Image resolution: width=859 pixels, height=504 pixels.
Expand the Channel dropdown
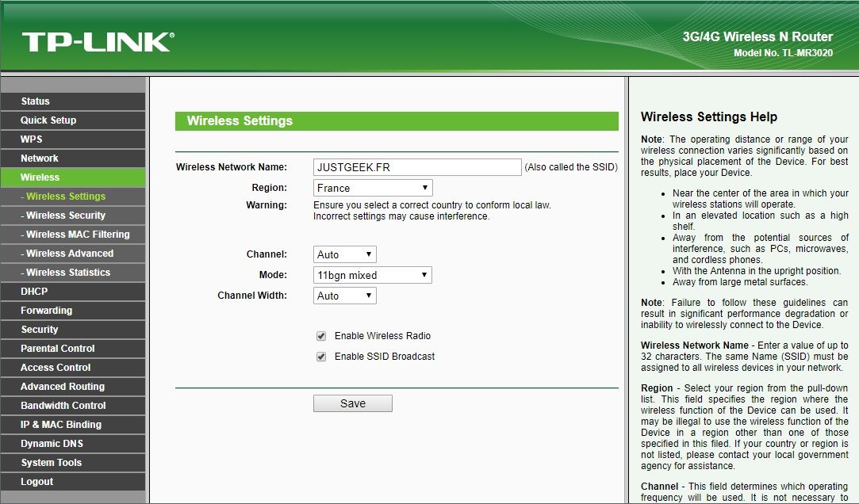pos(345,254)
